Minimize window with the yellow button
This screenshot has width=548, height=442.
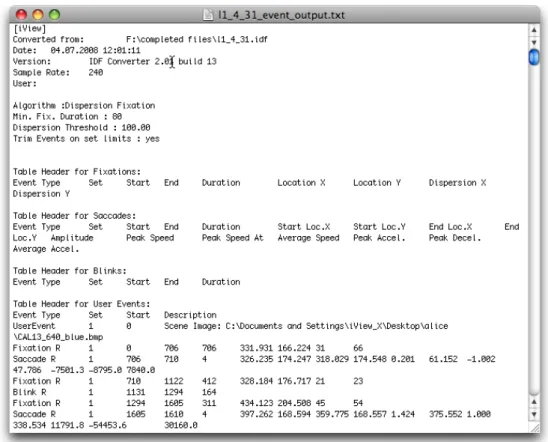coord(38,15)
